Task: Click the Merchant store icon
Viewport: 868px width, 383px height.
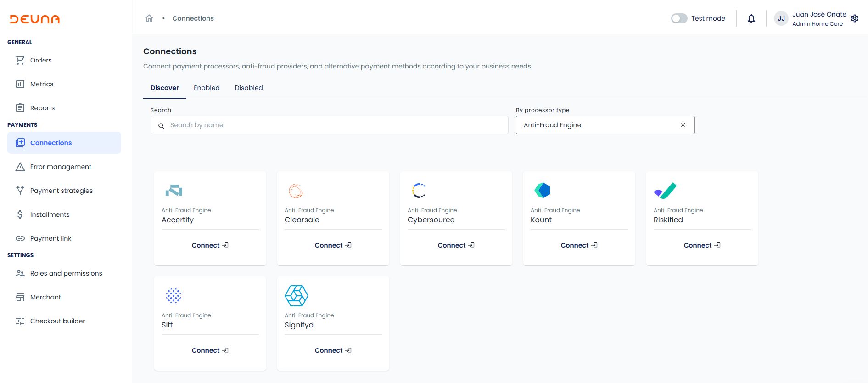Action: (x=20, y=297)
